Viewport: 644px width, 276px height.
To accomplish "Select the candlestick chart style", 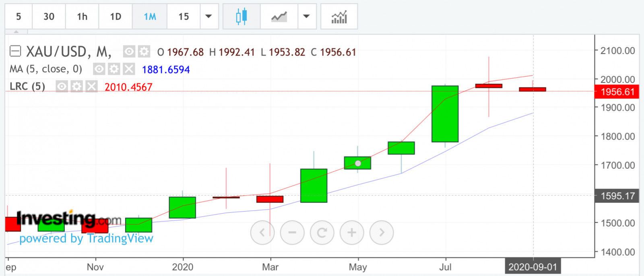I will pyautogui.click(x=242, y=17).
